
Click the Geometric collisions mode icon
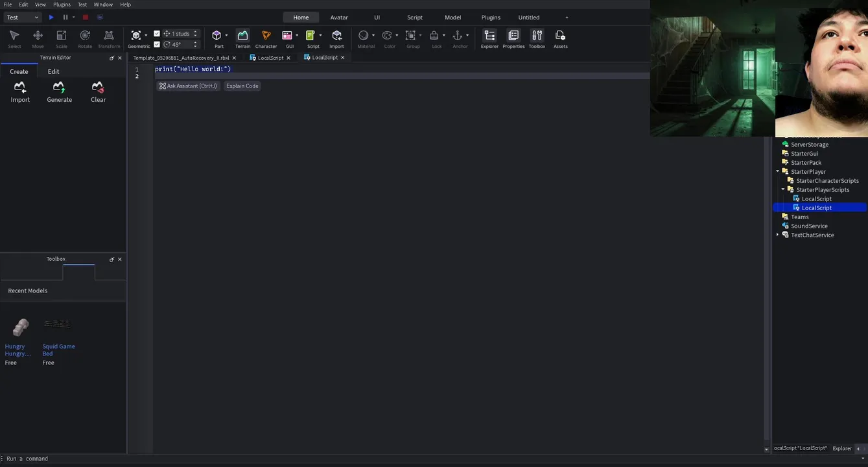pyautogui.click(x=136, y=36)
